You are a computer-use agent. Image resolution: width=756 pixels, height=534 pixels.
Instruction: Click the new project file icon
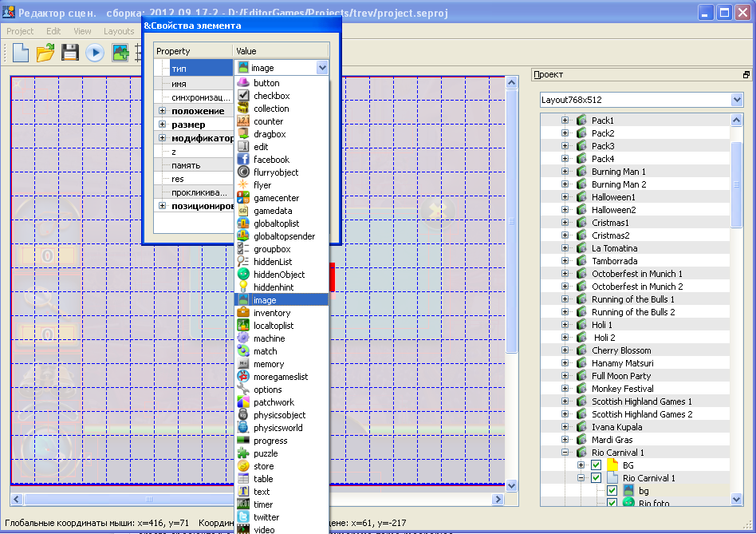[x=20, y=52]
